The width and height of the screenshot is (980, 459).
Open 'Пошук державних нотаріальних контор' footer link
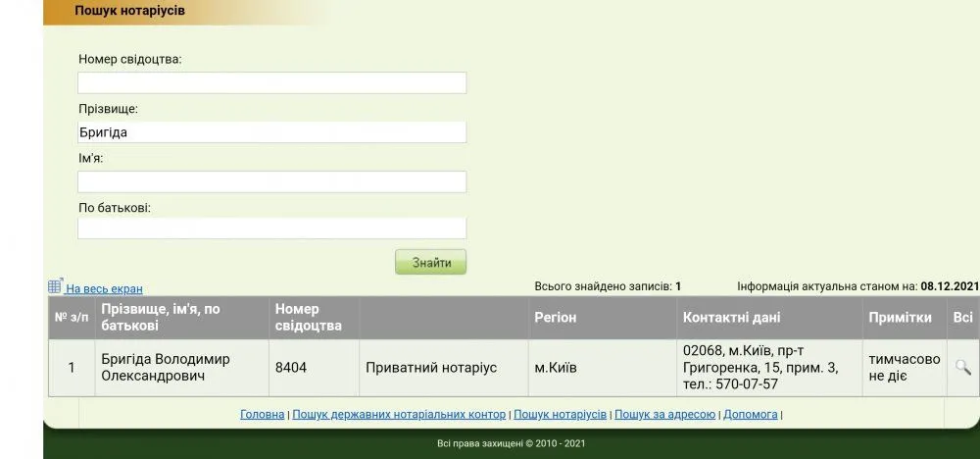pos(399,415)
